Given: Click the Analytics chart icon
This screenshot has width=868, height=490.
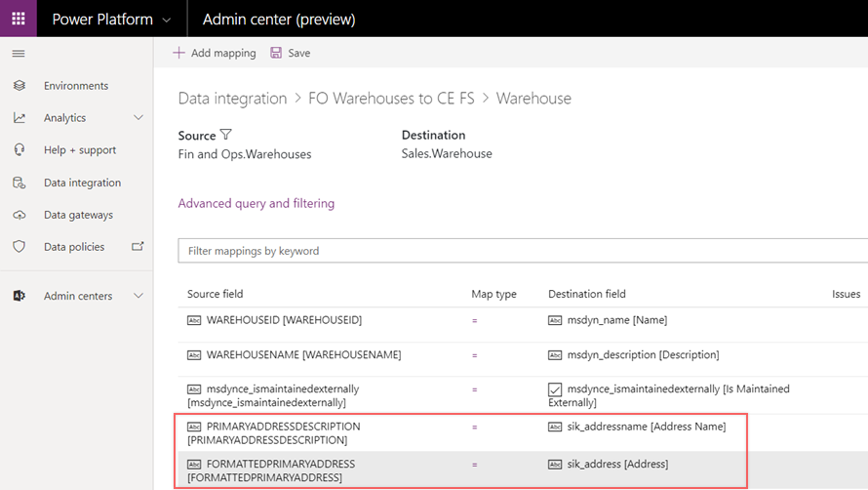Looking at the screenshot, I should click(x=20, y=118).
